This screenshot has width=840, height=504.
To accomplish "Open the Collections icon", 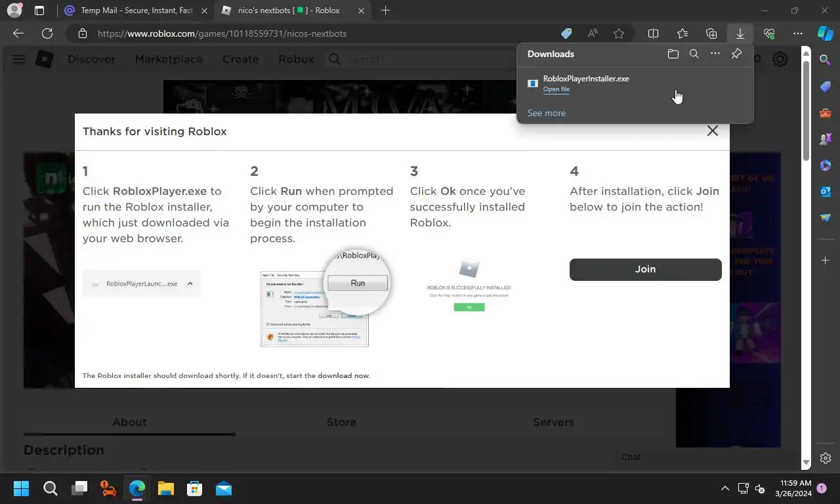I will pyautogui.click(x=711, y=33).
